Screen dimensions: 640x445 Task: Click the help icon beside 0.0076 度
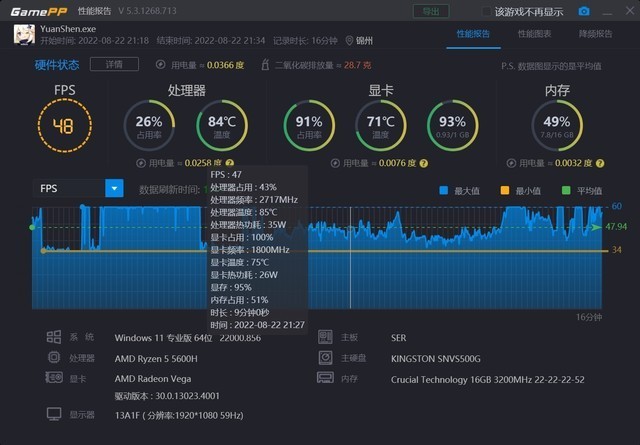(424, 163)
